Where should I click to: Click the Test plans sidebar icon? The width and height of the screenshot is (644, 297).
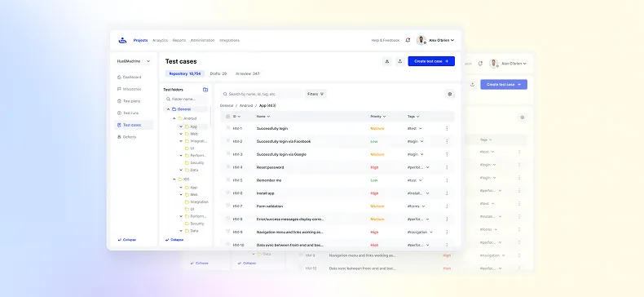119,101
